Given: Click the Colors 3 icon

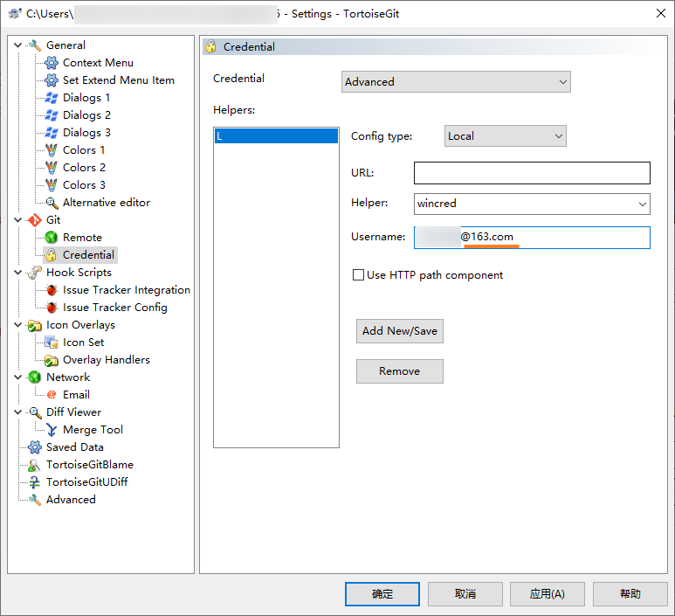Looking at the screenshot, I should click(52, 185).
